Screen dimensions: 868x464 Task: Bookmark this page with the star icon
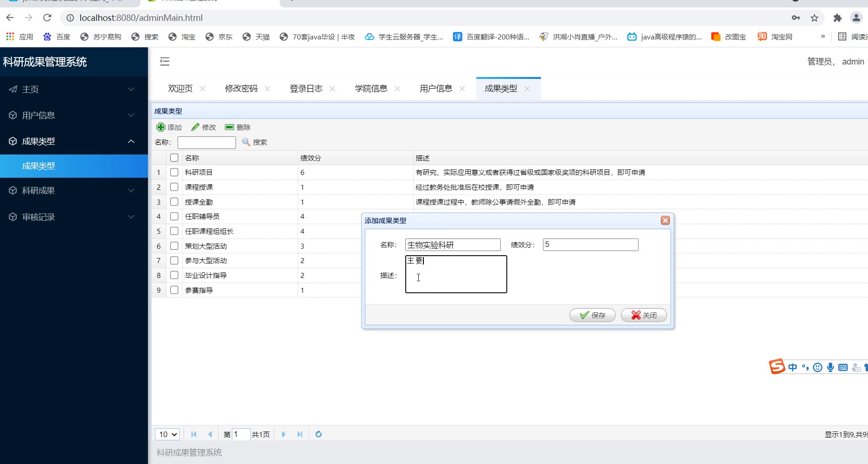tap(814, 18)
